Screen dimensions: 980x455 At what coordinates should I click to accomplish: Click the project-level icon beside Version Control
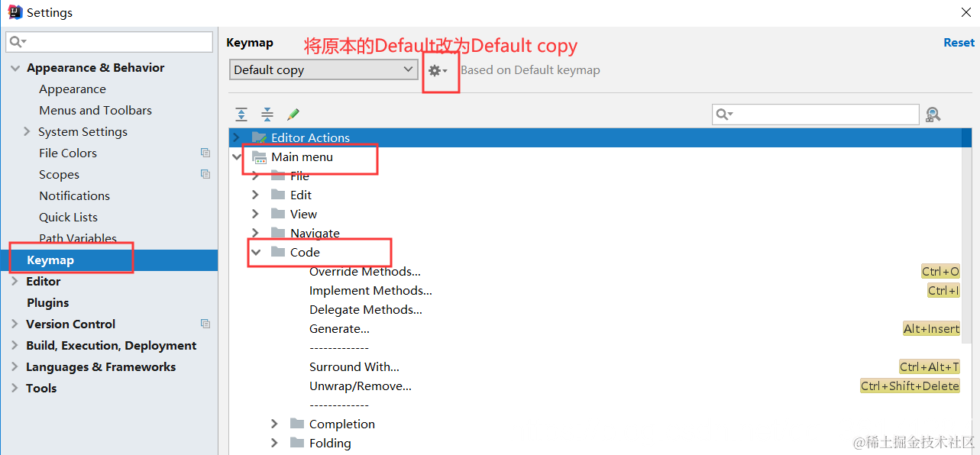click(x=205, y=324)
